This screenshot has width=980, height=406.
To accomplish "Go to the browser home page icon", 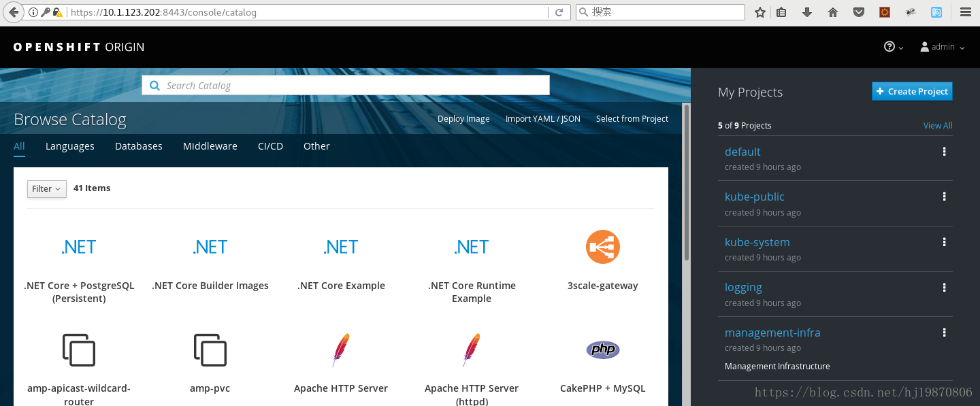I will coord(832,12).
